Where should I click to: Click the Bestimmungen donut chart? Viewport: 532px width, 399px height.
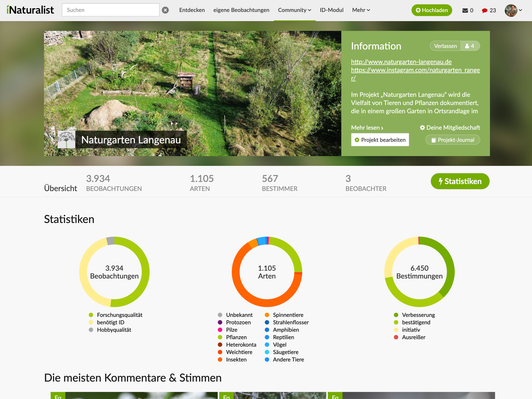click(420, 272)
